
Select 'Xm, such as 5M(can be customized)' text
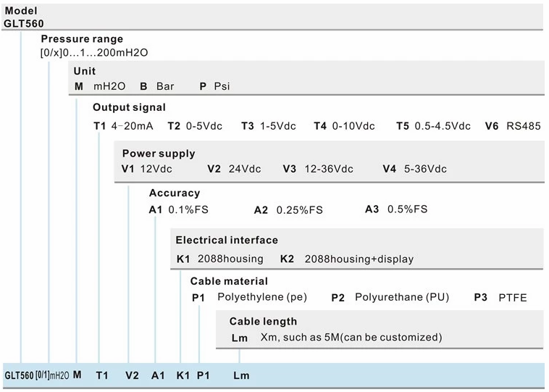point(351,338)
